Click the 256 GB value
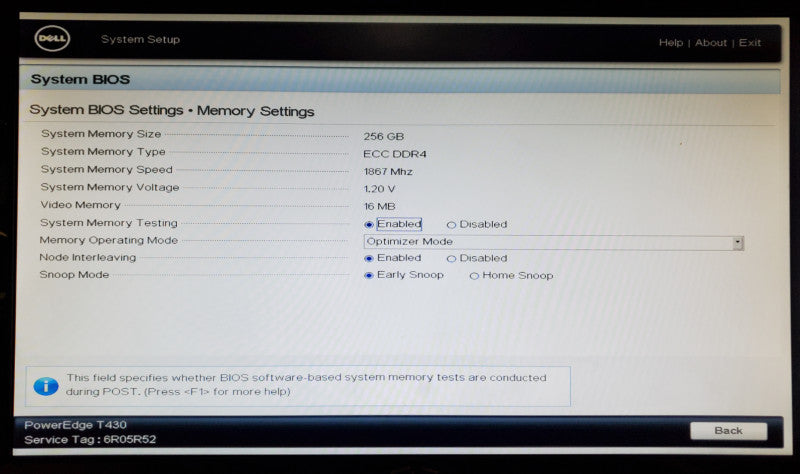800x474 pixels. coord(384,136)
